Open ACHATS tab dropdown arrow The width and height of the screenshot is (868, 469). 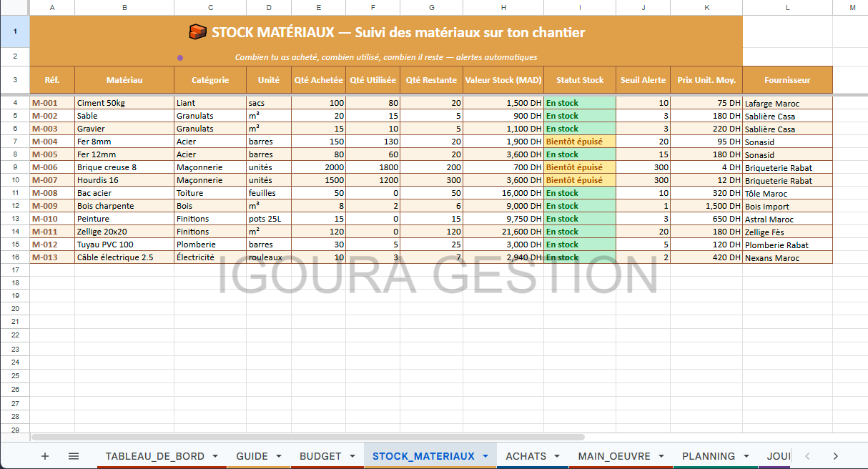point(558,456)
